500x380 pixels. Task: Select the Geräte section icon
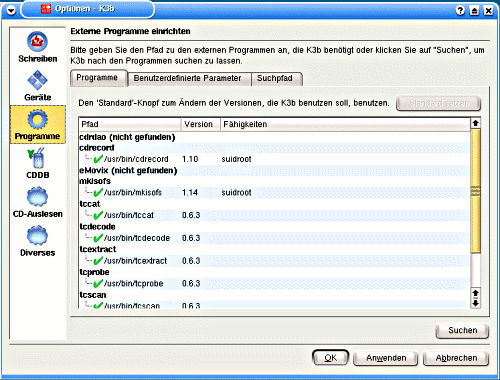[37, 80]
